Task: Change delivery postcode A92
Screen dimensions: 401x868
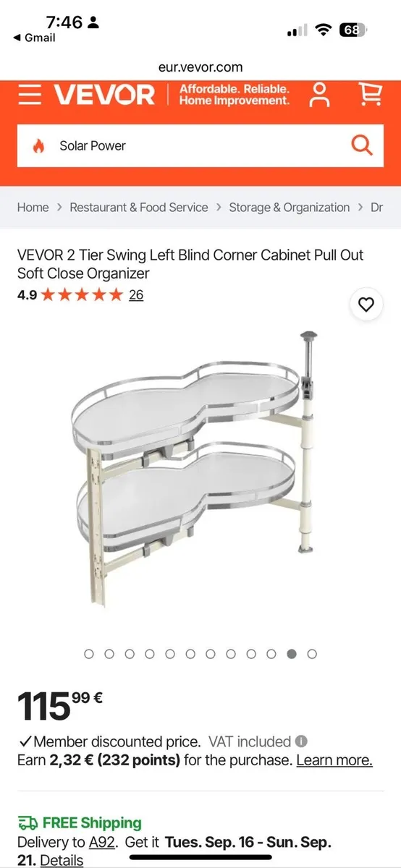Action: point(103,843)
